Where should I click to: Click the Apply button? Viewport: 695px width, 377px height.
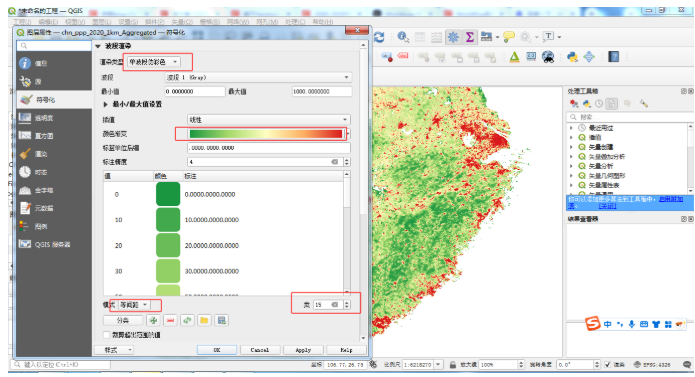coord(303,350)
